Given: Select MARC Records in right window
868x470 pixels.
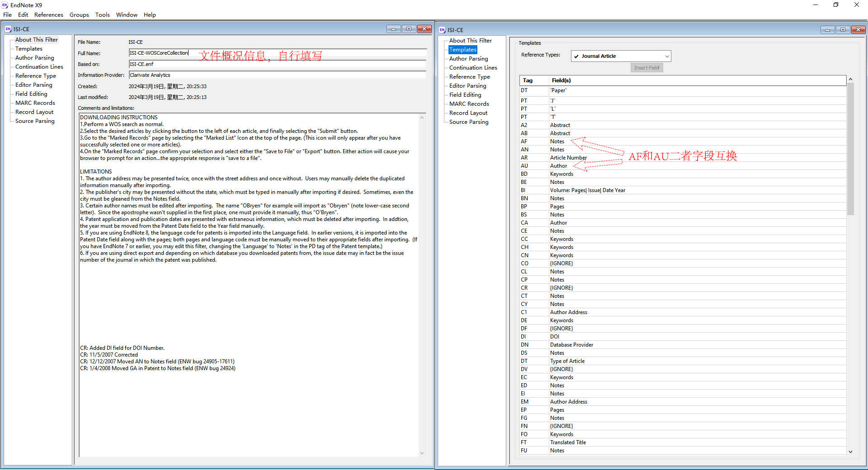Looking at the screenshot, I should pyautogui.click(x=469, y=104).
